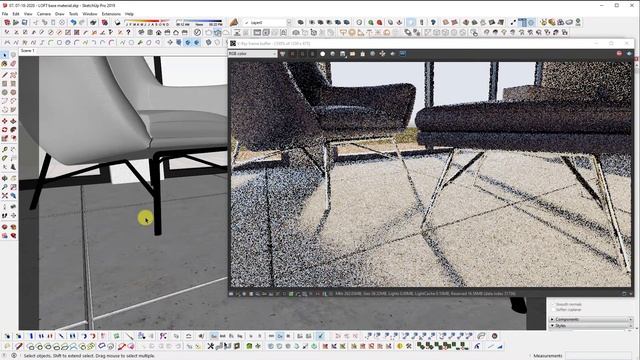Image resolution: width=640 pixels, height=360 pixels.
Task: Activate the Move tool
Action: (4, 121)
